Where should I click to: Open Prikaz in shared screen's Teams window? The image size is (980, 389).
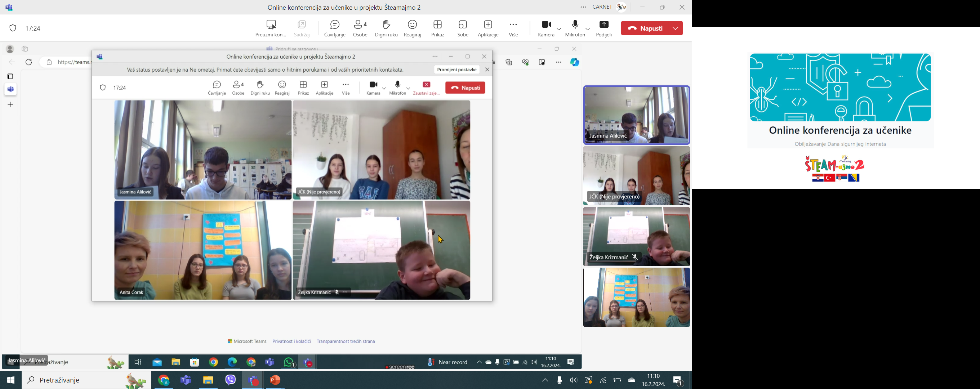click(x=303, y=88)
